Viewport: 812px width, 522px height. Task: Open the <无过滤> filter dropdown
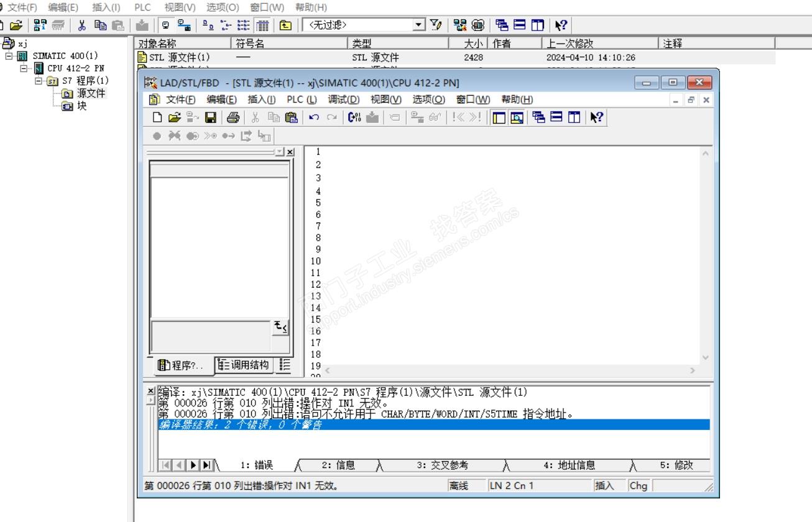[x=420, y=25]
